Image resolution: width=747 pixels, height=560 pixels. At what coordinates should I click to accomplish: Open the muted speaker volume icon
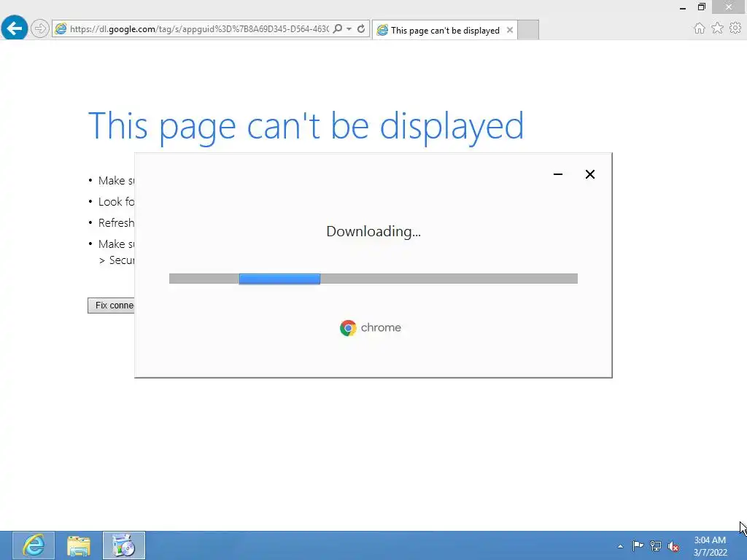(673, 546)
